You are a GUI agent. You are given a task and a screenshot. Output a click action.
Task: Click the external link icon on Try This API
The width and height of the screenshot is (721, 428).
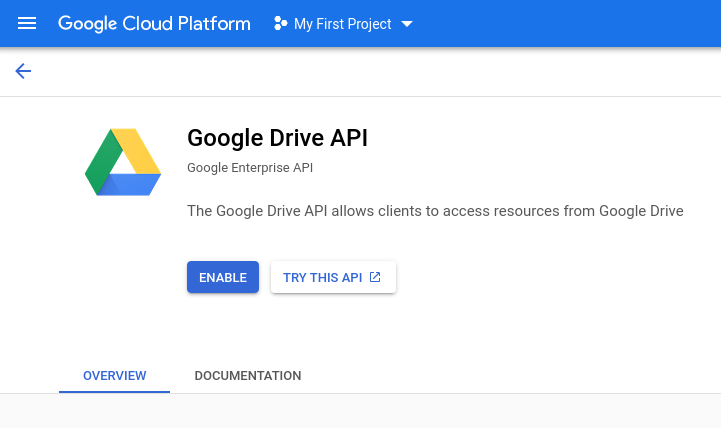pos(376,277)
